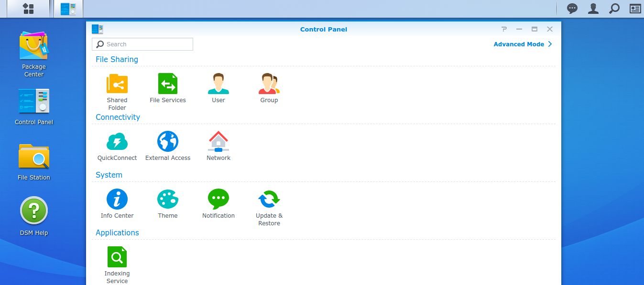
Task: Click the Control Panel window title text
Action: (324, 30)
